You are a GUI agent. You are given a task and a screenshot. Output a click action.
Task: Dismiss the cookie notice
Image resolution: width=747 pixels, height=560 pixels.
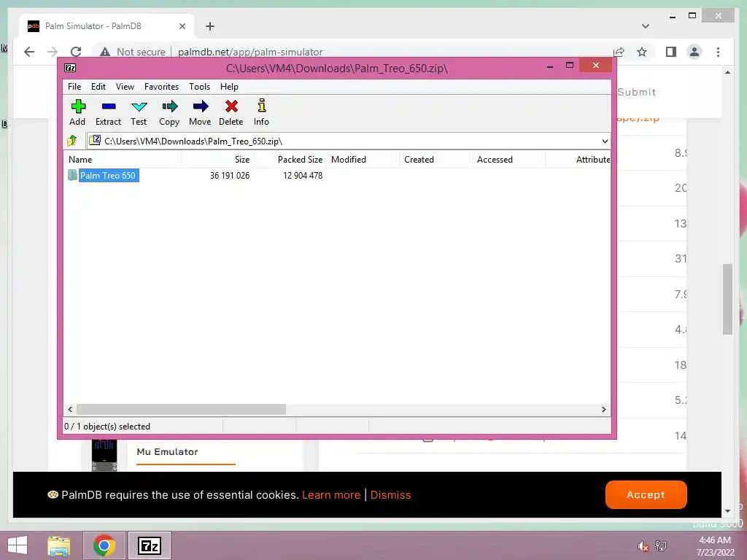(x=391, y=495)
